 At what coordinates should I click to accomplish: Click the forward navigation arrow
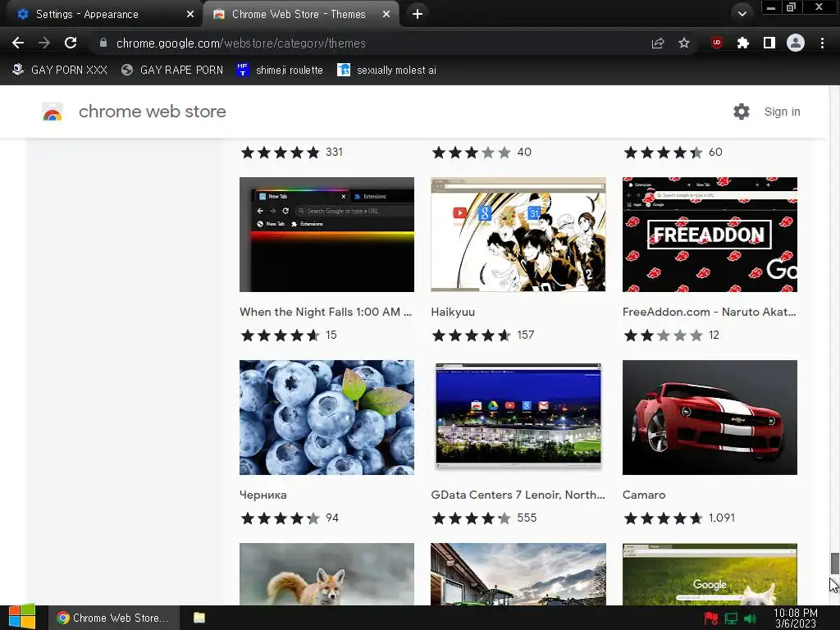44,43
